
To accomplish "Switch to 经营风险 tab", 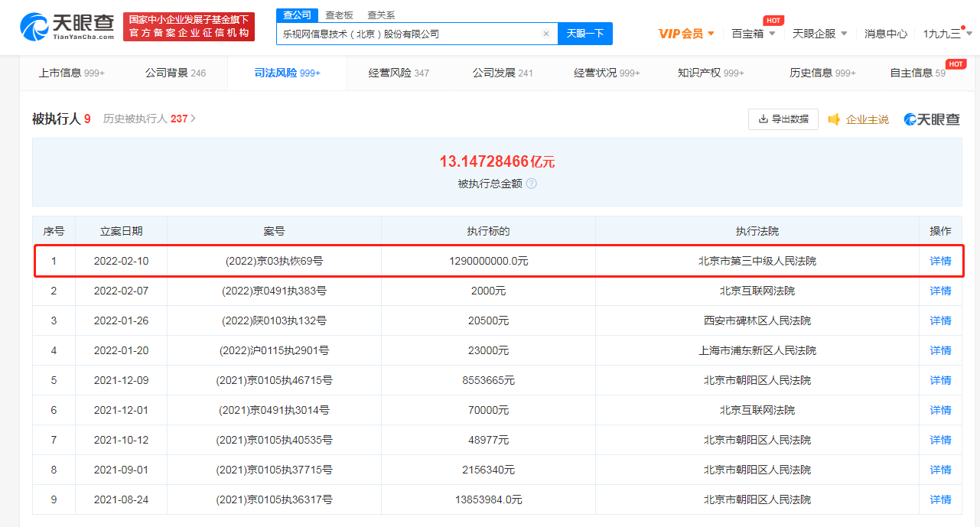I will pos(399,73).
